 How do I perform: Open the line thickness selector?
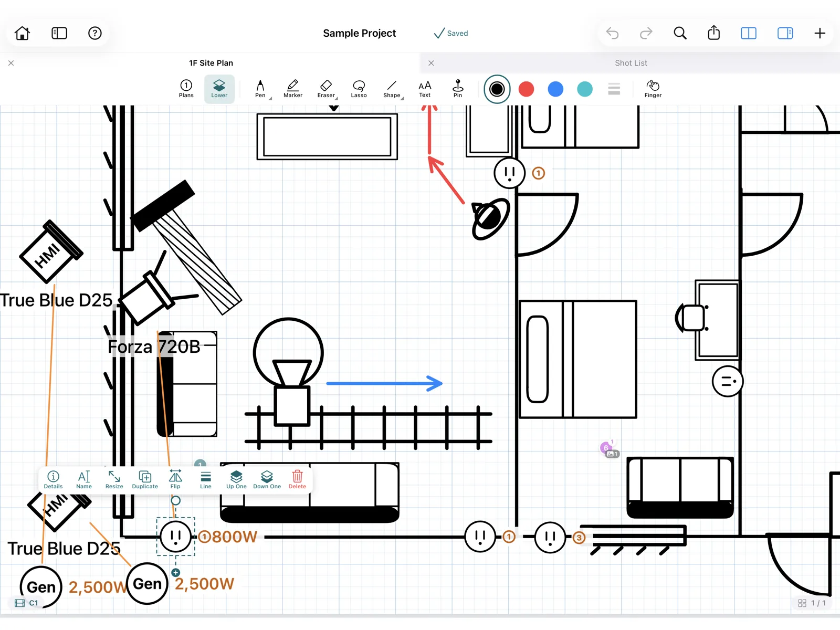pyautogui.click(x=614, y=89)
